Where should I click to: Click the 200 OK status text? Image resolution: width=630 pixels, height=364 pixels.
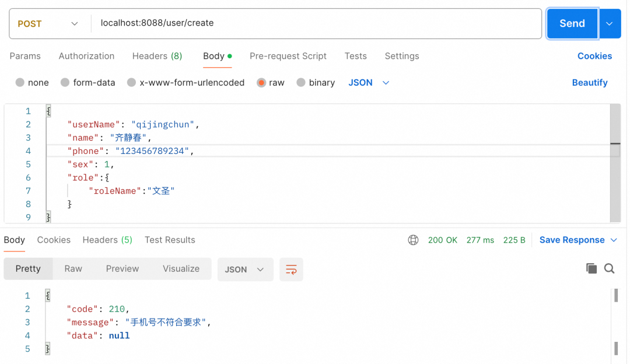(x=442, y=240)
